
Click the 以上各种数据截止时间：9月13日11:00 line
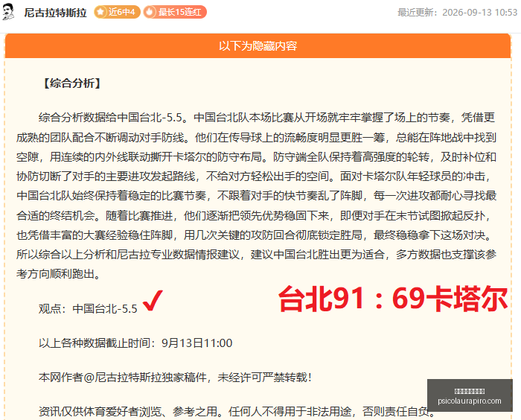click(x=135, y=343)
